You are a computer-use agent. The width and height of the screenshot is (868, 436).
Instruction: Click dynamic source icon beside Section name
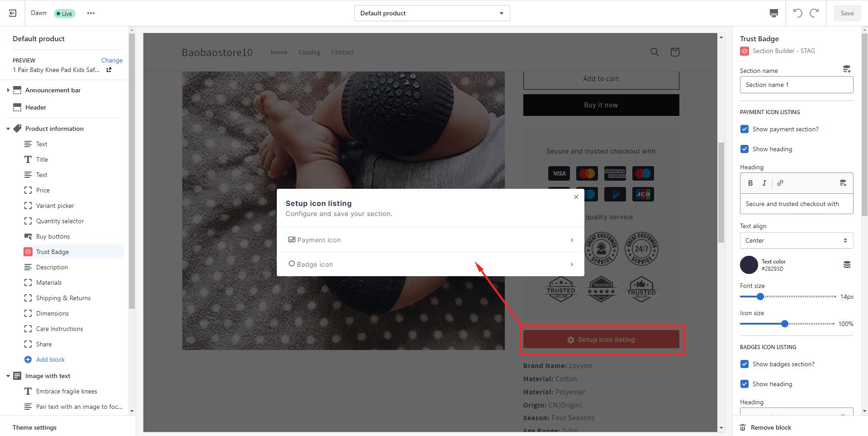(847, 69)
